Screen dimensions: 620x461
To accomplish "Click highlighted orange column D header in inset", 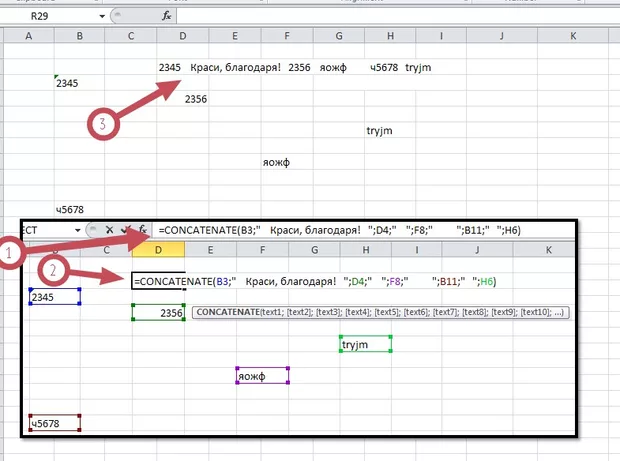I will 158,250.
